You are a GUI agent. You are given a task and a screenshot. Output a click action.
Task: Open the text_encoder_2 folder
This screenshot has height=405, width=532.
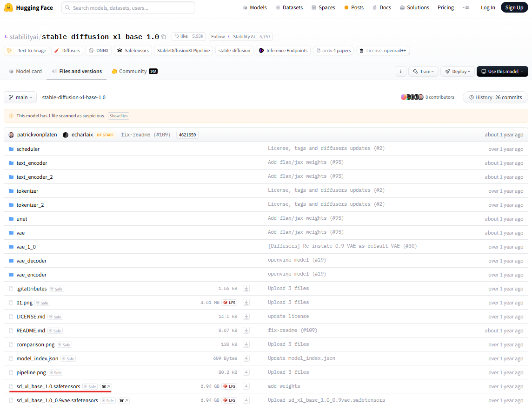[x=34, y=177]
